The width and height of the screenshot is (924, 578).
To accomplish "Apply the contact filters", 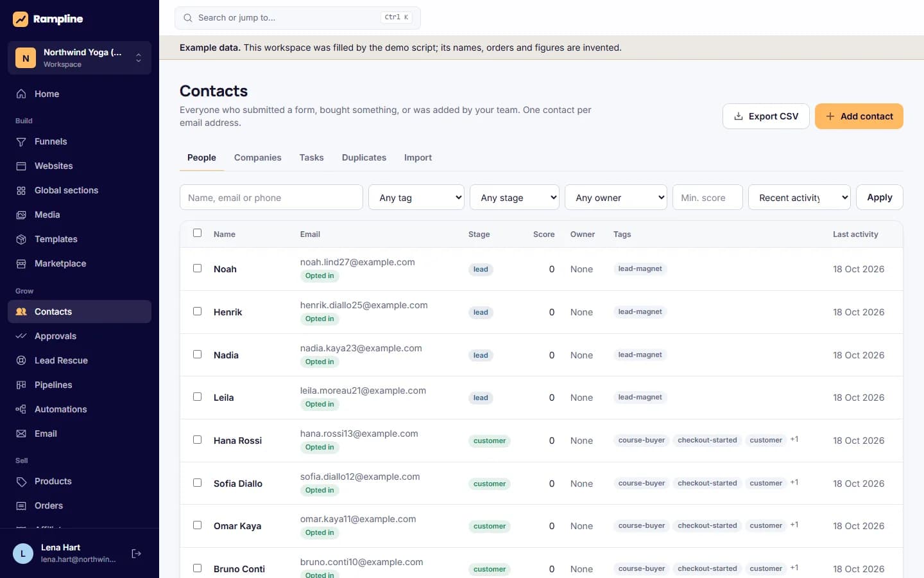I will pyautogui.click(x=880, y=197).
